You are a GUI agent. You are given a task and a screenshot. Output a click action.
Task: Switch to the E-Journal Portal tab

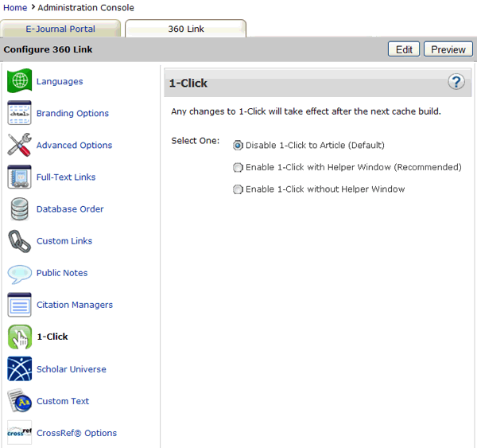pyautogui.click(x=60, y=29)
